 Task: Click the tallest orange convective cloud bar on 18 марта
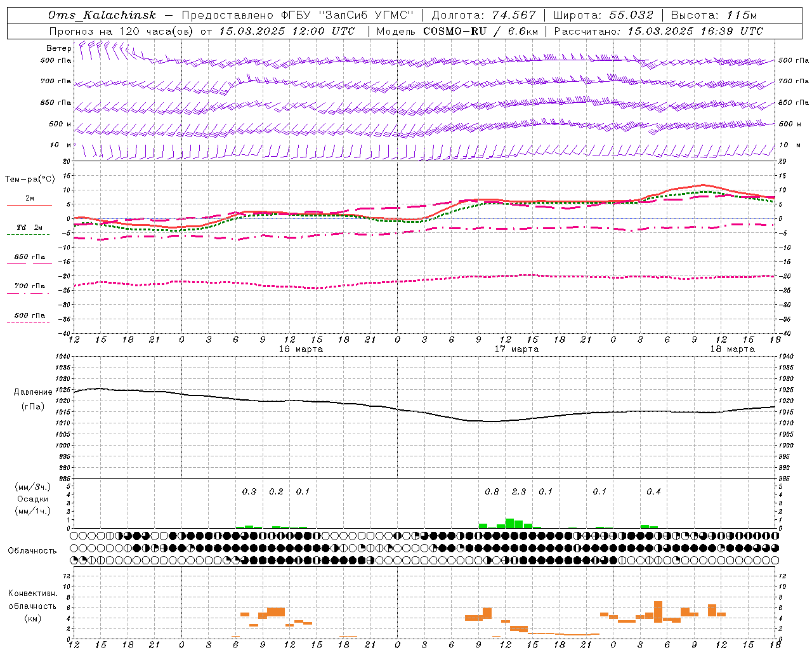(658, 612)
